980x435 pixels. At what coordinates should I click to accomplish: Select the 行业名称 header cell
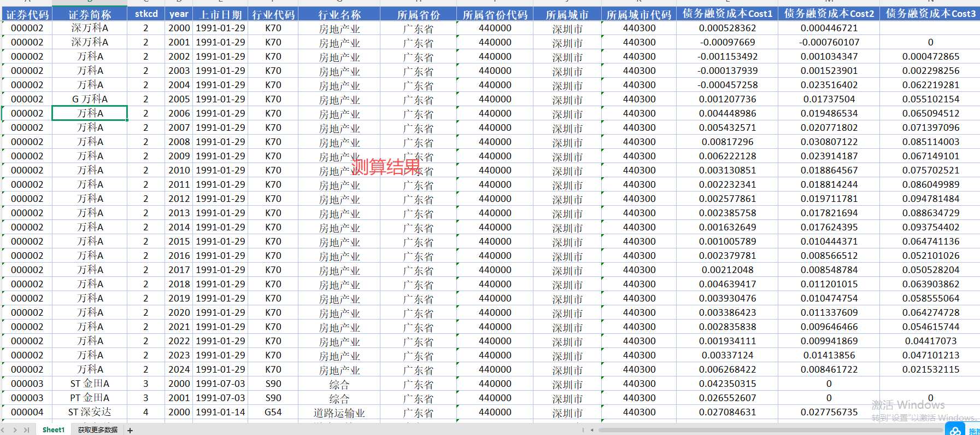[x=339, y=14]
